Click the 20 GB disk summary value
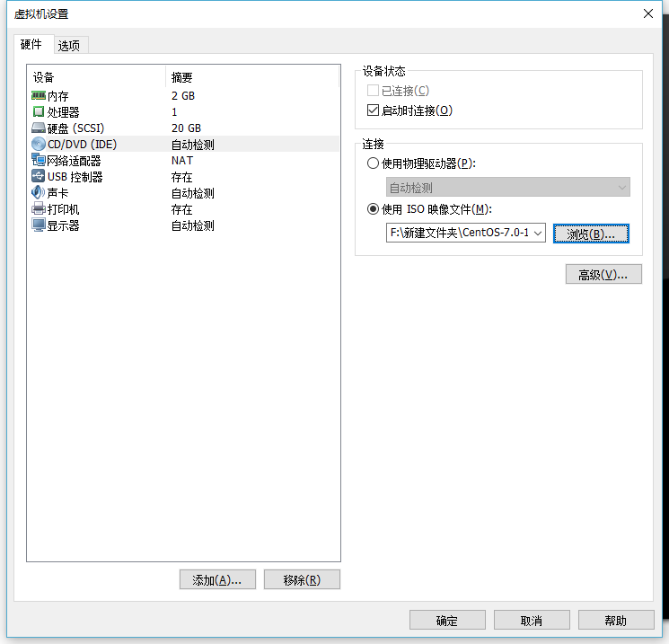Image resolution: width=669 pixels, height=644 pixels. [x=186, y=128]
